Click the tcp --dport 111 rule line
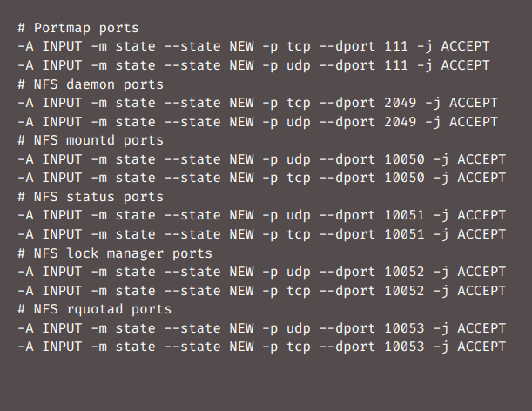This screenshot has width=532, height=411. point(253,46)
